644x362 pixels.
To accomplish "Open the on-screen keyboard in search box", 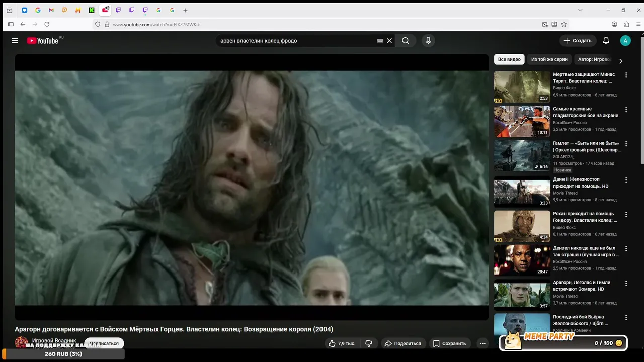I will tap(380, 41).
